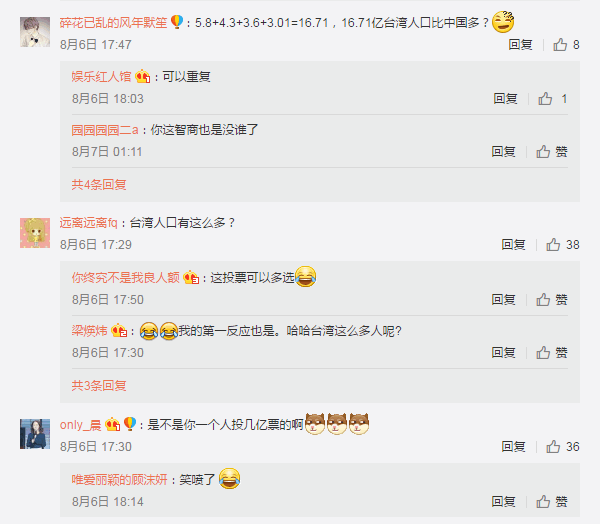Open the avatar of 远离远离fq

[x=35, y=233]
